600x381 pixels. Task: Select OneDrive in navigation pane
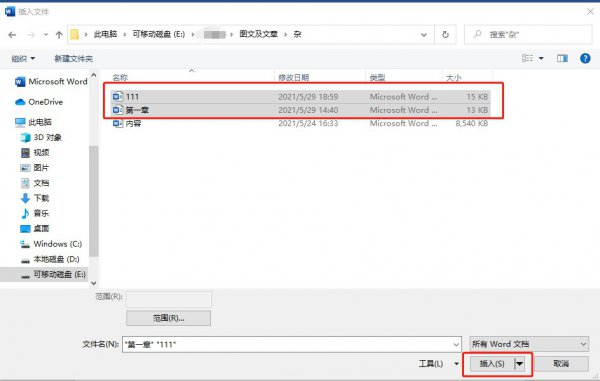[x=39, y=102]
